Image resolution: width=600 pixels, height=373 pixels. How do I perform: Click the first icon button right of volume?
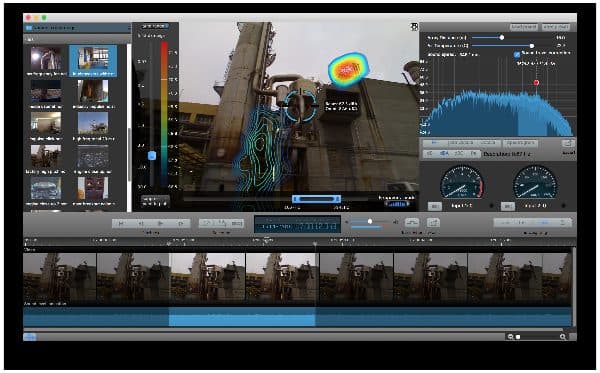coord(412,223)
